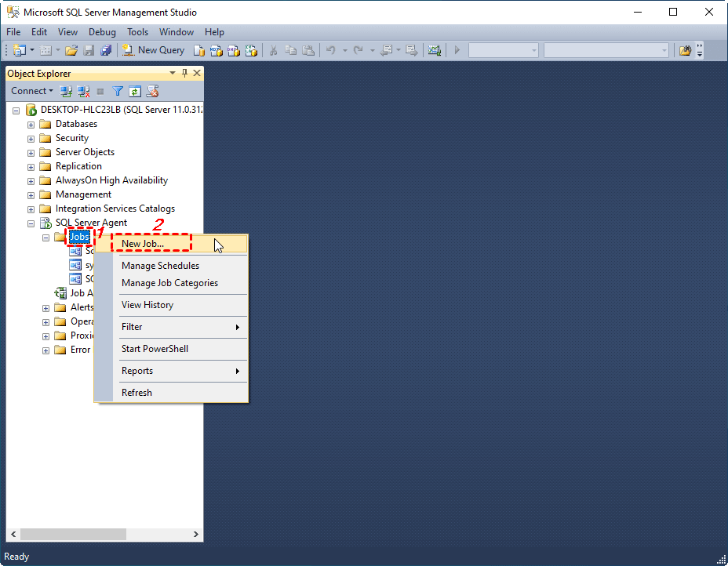Click the script with red cross icon

pos(152,92)
